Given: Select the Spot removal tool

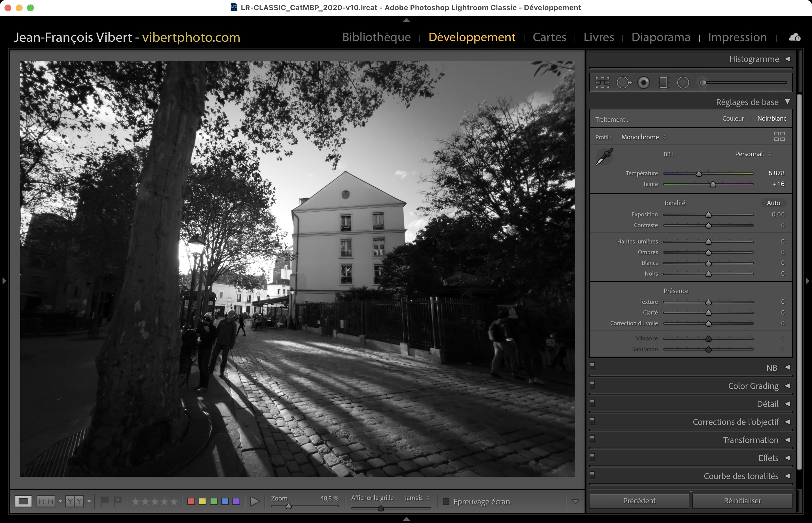Looking at the screenshot, I should [x=623, y=83].
